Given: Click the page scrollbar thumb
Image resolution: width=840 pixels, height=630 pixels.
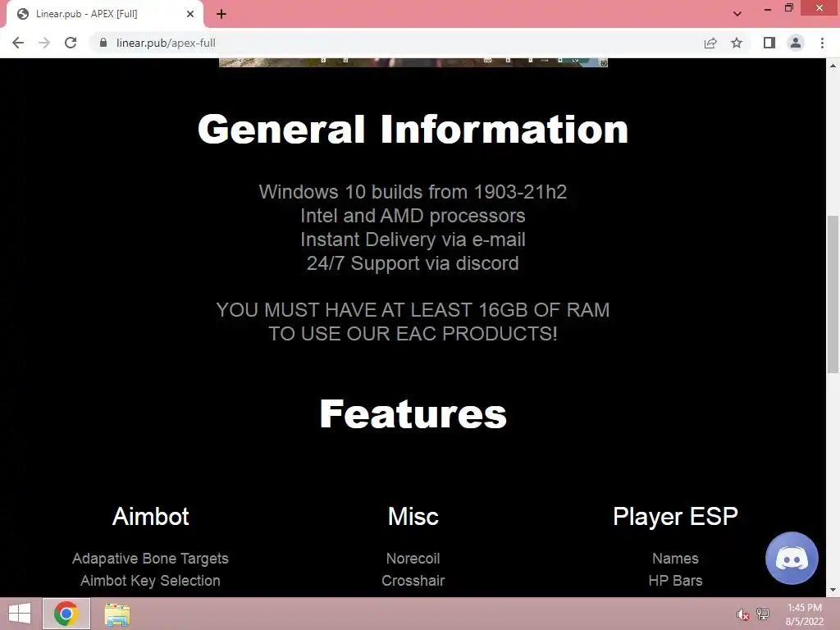Looking at the screenshot, I should 833,294.
